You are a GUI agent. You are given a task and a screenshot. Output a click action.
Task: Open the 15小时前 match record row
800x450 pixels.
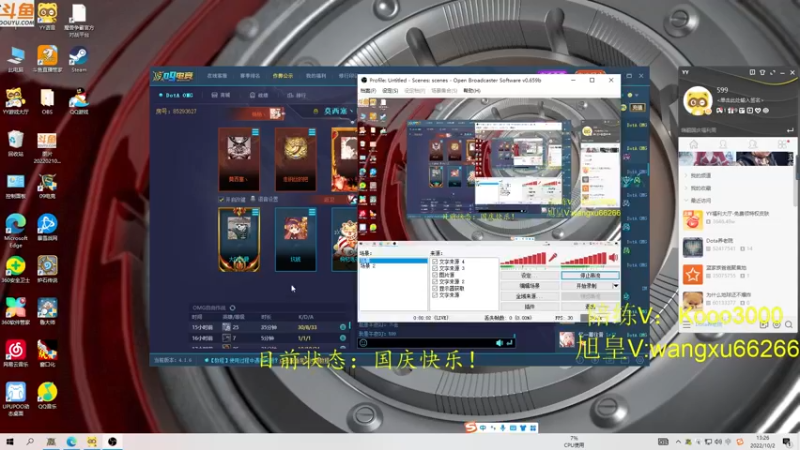[268, 327]
